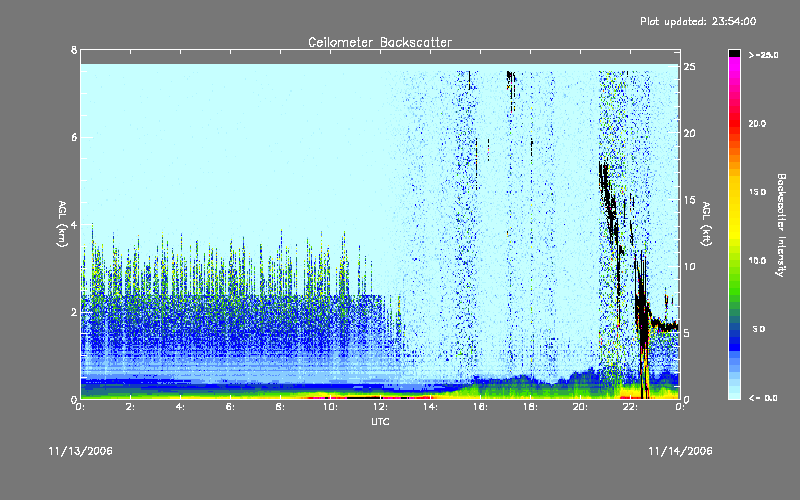800x500 pixels.
Task: Select the 'Plot updated: 23:54:00' timestamp
Action: coord(698,21)
